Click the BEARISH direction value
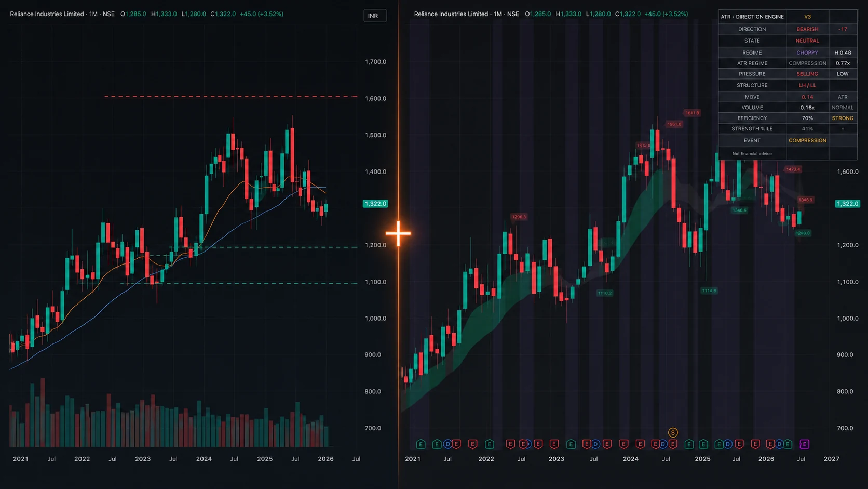The width and height of the screenshot is (868, 489). pyautogui.click(x=807, y=29)
